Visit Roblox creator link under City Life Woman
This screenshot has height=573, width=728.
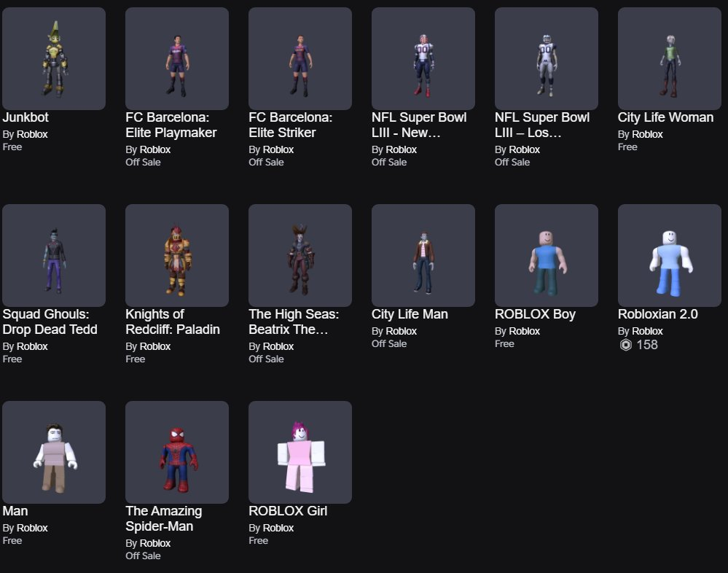pyautogui.click(x=647, y=135)
